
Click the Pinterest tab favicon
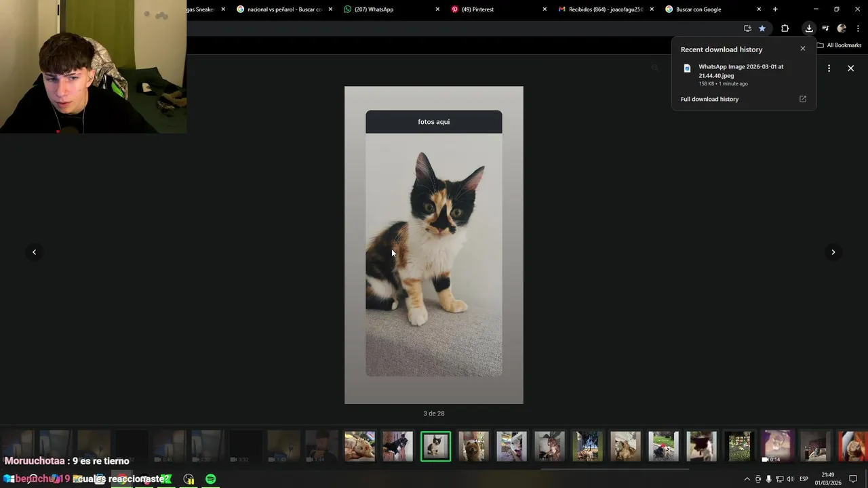pos(455,9)
